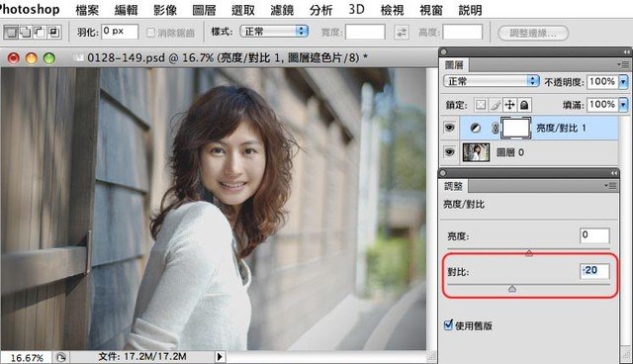
Task: Click the 調整邊緣 refine edge button
Action: coord(533,33)
